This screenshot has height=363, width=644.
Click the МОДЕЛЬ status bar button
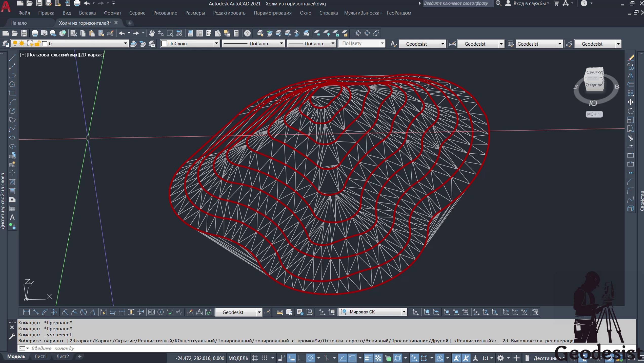[238, 358]
